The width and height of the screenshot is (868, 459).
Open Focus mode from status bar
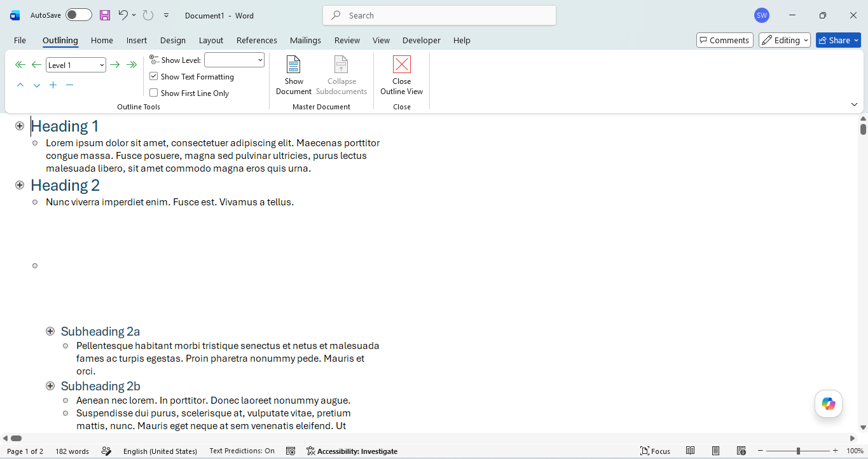point(655,451)
